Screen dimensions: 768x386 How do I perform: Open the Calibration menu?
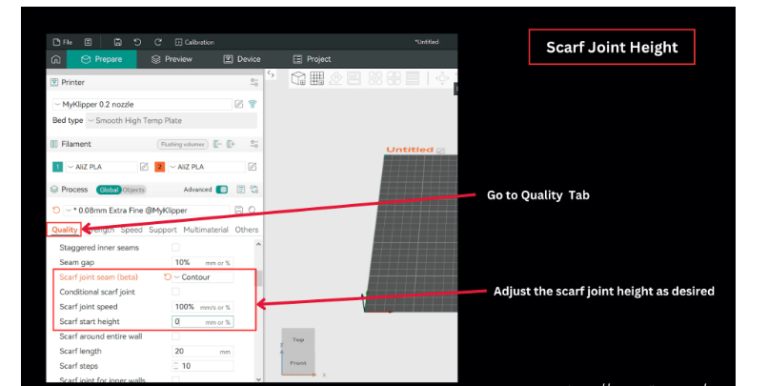click(x=194, y=42)
